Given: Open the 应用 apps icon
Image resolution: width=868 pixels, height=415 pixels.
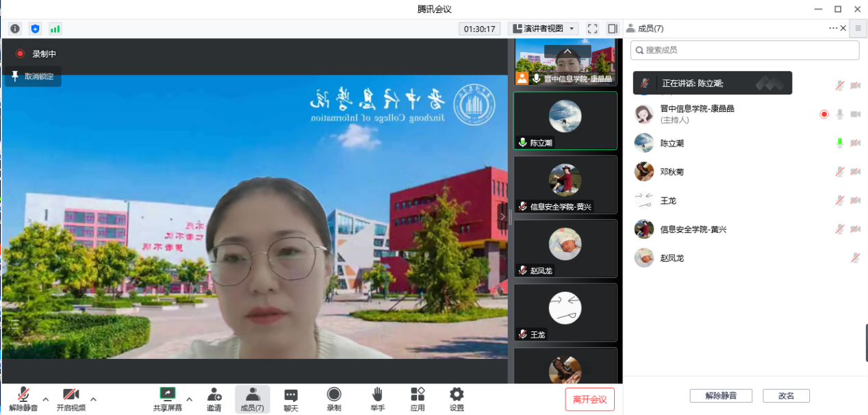Looking at the screenshot, I should pyautogui.click(x=418, y=399).
